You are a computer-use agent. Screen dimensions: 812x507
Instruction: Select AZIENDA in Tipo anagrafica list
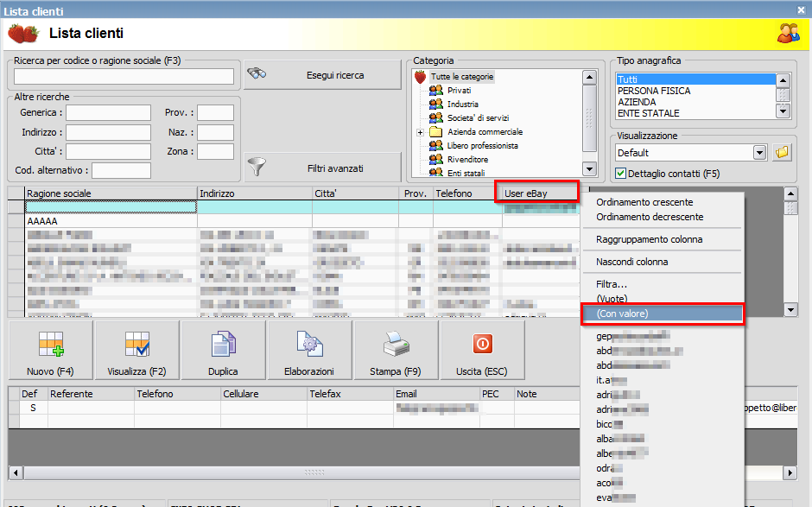[x=695, y=102]
